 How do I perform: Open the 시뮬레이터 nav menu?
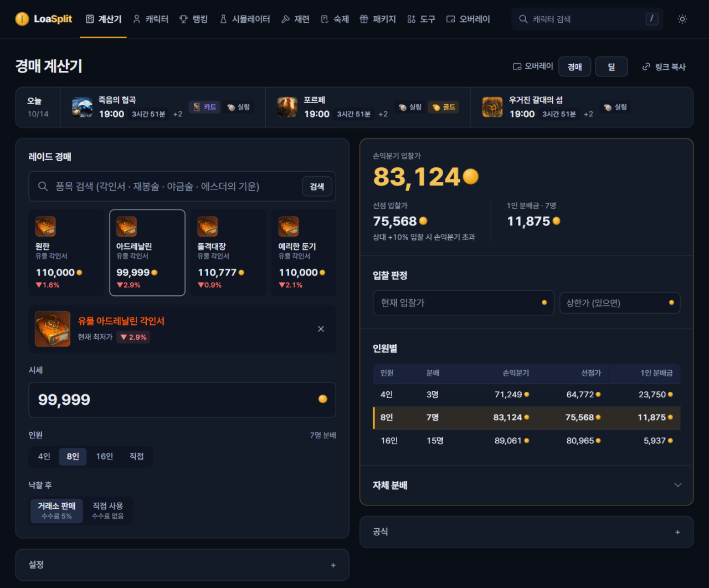(245, 19)
